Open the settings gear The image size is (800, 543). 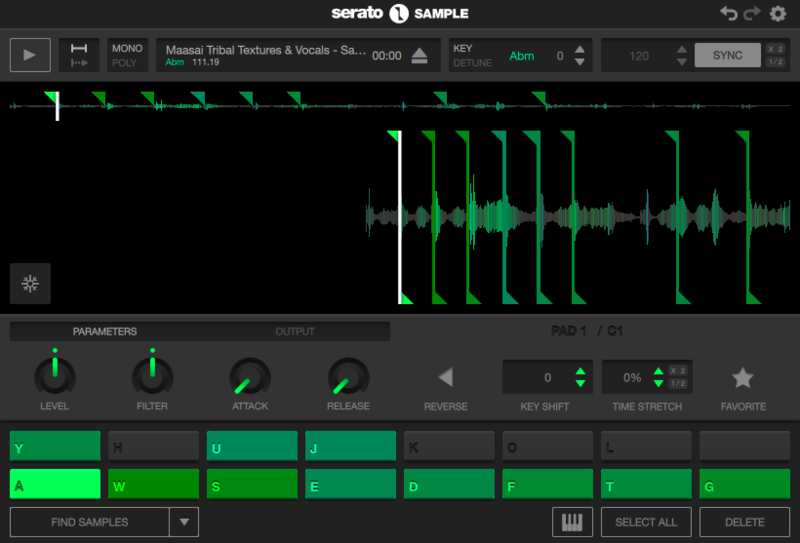778,13
